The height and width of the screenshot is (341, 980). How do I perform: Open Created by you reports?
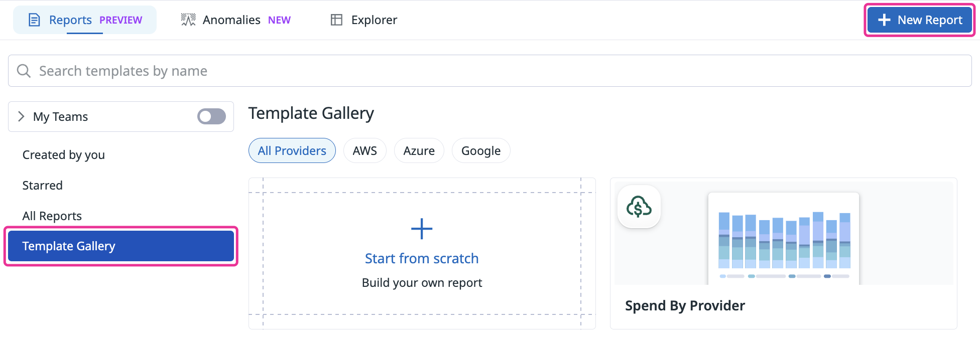[x=64, y=155]
